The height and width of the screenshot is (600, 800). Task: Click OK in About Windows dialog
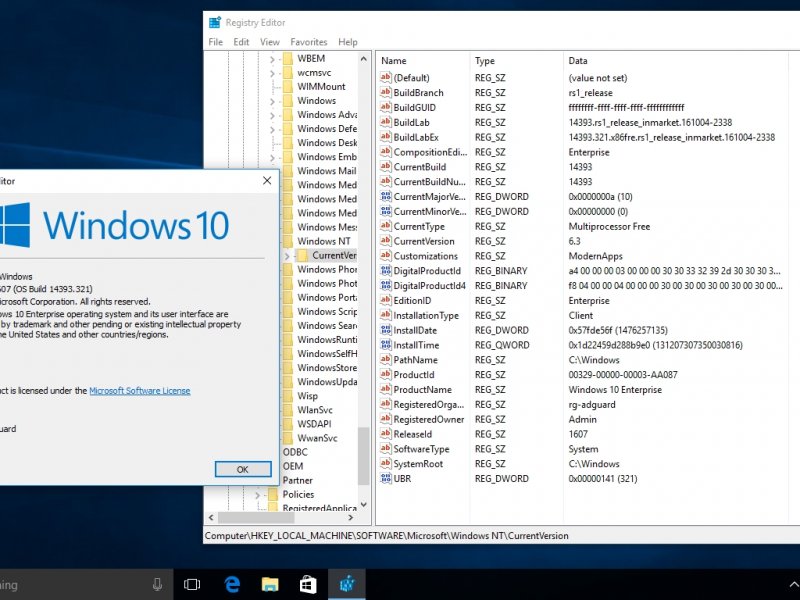pos(243,469)
